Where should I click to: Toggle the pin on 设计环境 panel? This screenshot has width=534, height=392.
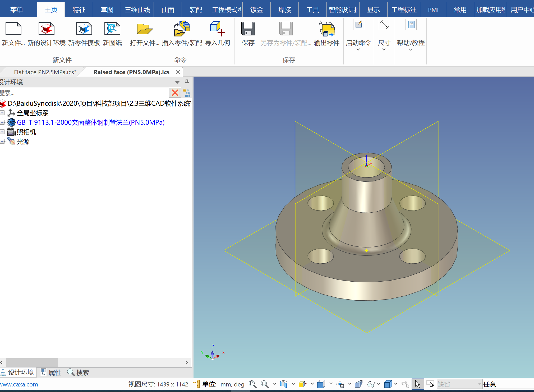[187, 82]
